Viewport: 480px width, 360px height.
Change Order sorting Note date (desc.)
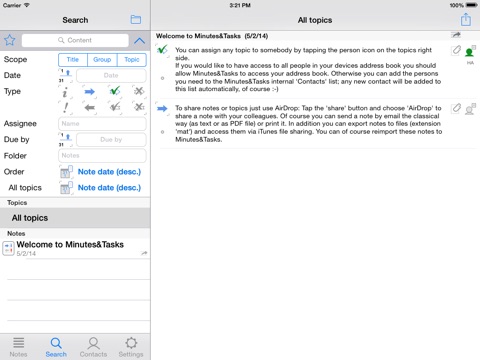(x=109, y=172)
